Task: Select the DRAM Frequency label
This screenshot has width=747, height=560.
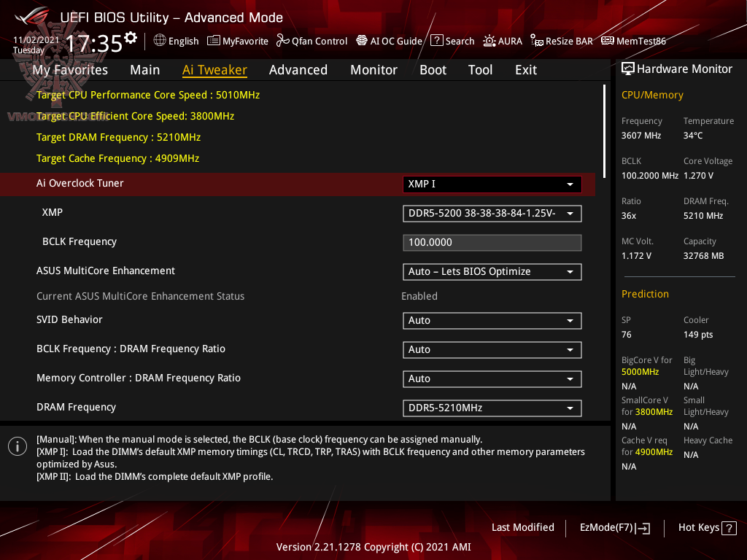Action: (76, 407)
